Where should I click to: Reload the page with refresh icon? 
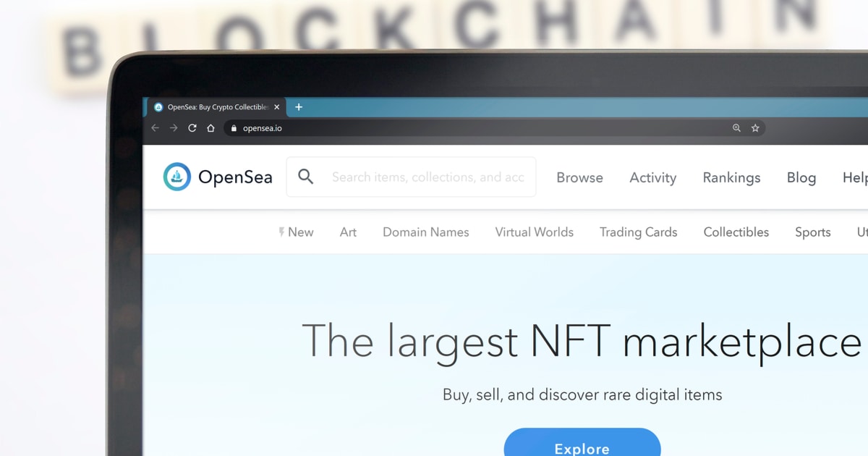(x=192, y=128)
